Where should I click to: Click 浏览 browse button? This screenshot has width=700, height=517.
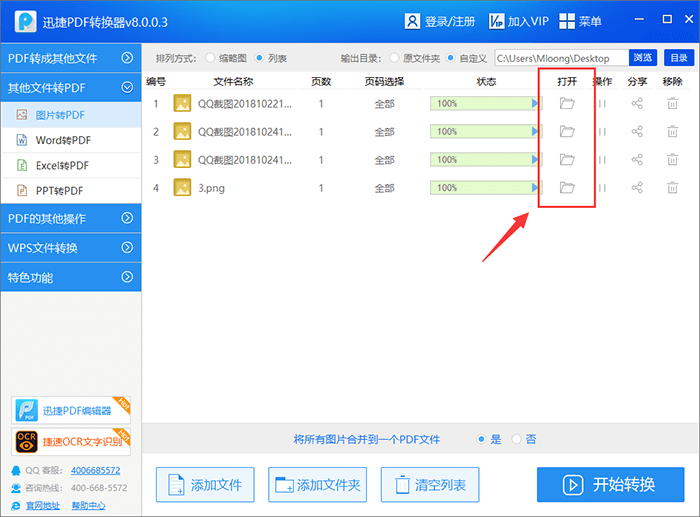tap(643, 58)
